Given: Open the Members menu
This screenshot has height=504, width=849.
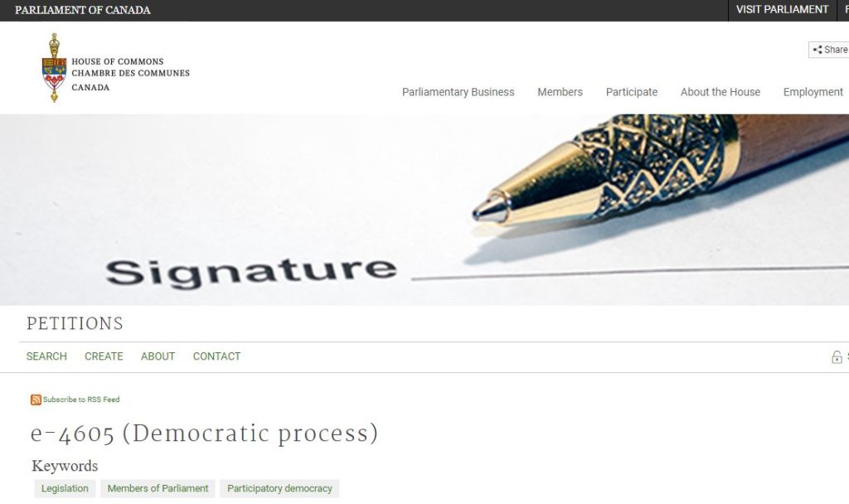Looking at the screenshot, I should pyautogui.click(x=560, y=92).
